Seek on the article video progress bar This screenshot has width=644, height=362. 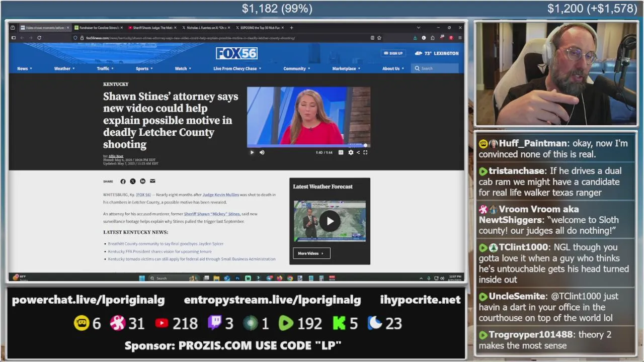pos(308,146)
